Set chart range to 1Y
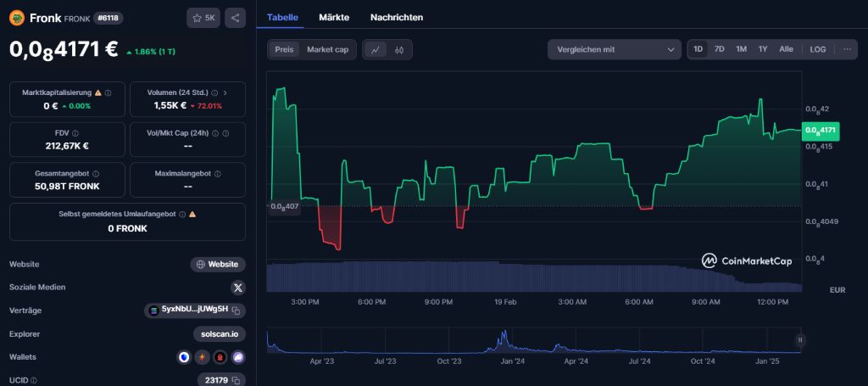Viewport: 868px width, 386px height. coord(763,49)
